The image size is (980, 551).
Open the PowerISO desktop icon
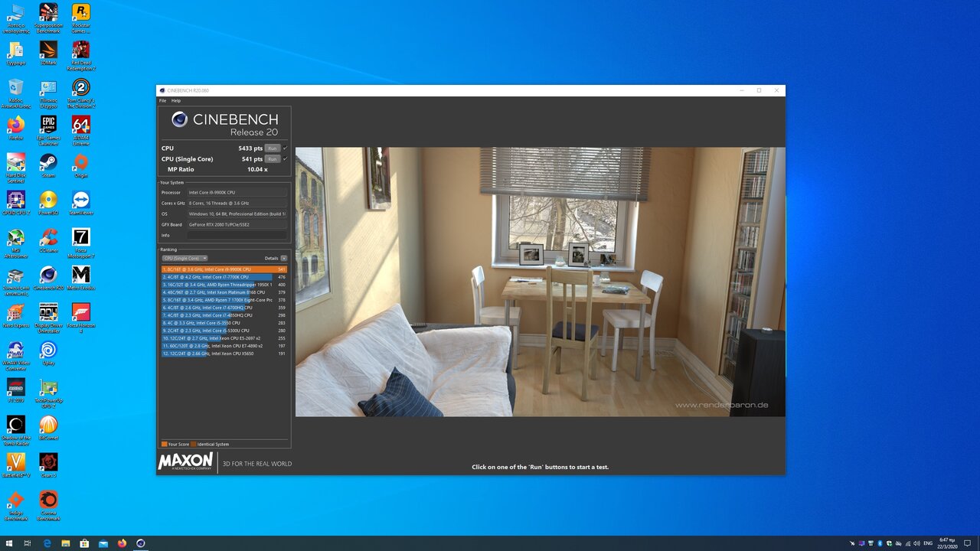point(48,203)
